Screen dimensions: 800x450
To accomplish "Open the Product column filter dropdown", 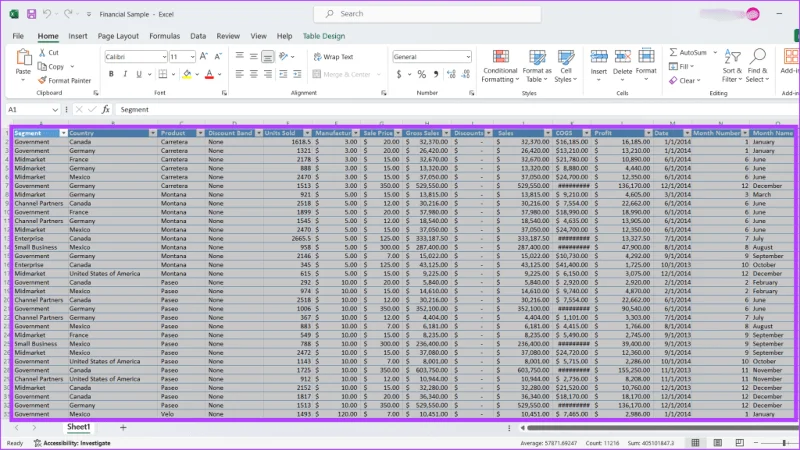I will click(x=200, y=133).
